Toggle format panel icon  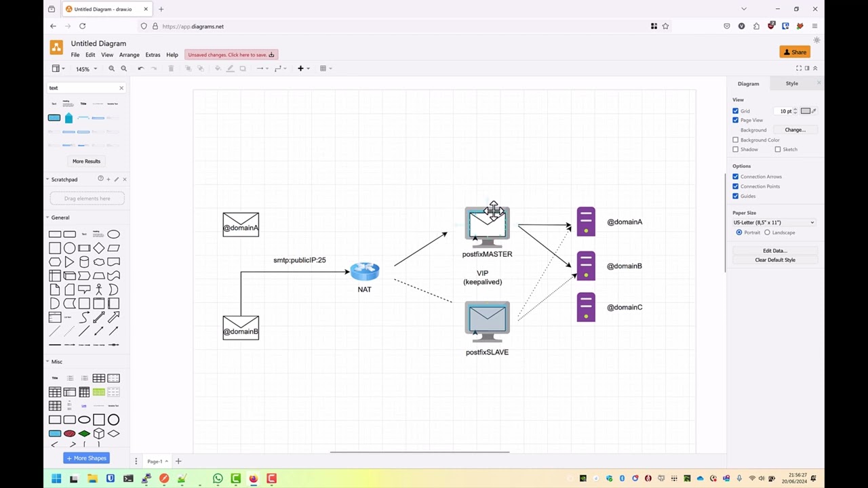[x=807, y=68]
